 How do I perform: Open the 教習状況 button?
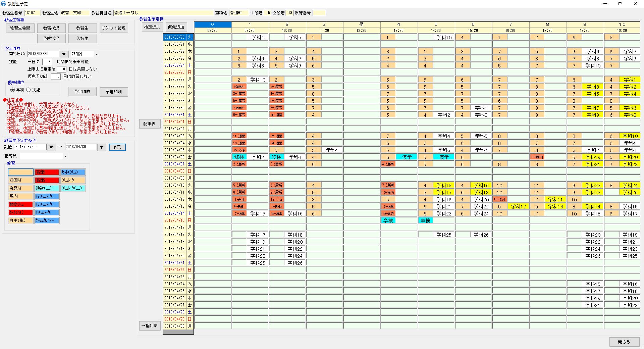51,28
